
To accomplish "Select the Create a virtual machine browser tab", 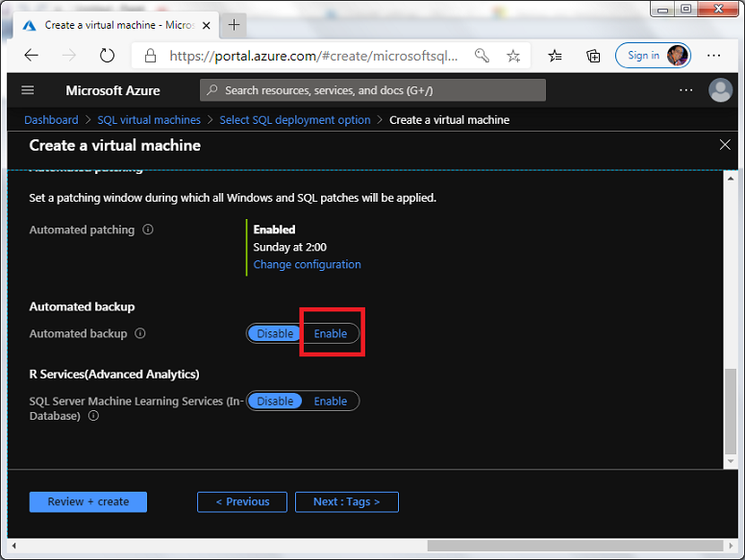I will coord(116,25).
